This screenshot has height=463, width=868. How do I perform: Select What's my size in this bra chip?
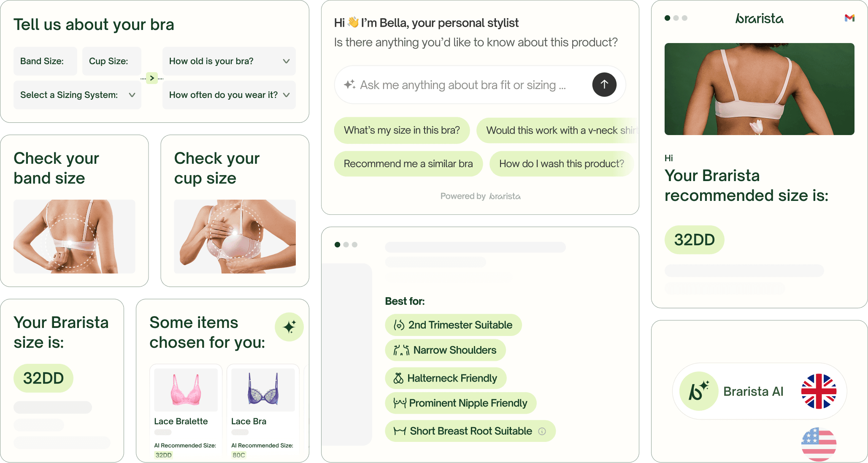point(402,130)
